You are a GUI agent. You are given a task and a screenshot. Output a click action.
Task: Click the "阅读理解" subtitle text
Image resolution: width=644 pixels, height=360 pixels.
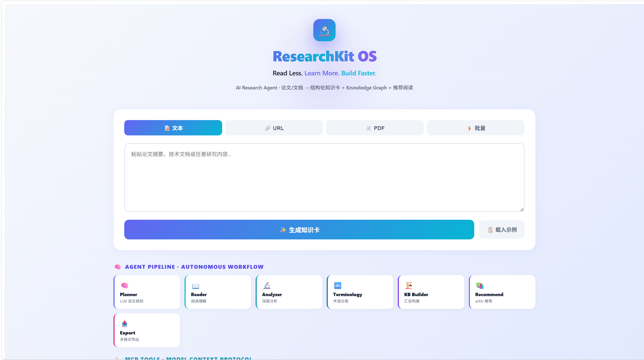point(199,301)
